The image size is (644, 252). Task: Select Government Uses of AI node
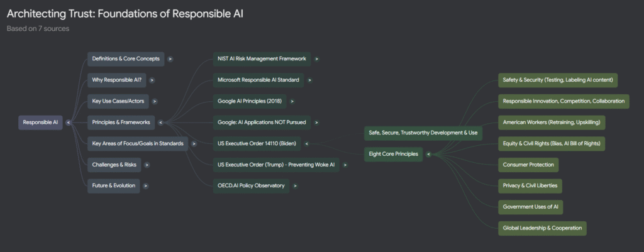[x=530, y=207]
